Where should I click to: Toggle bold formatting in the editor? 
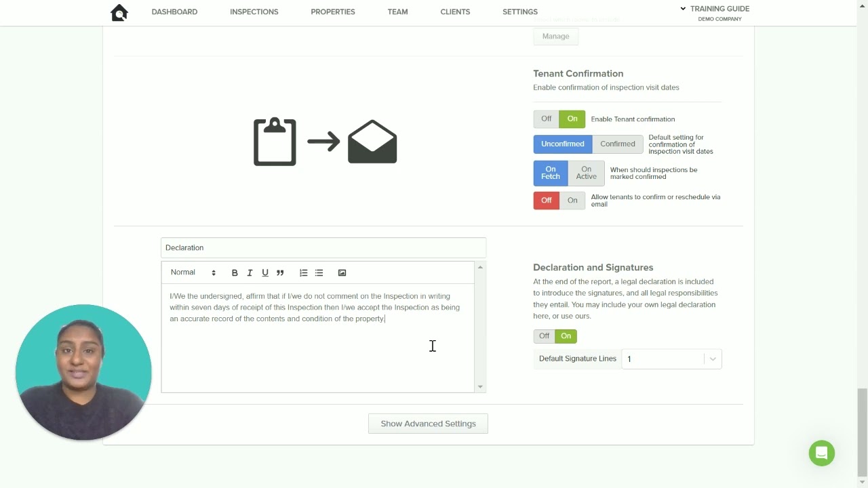click(235, 272)
